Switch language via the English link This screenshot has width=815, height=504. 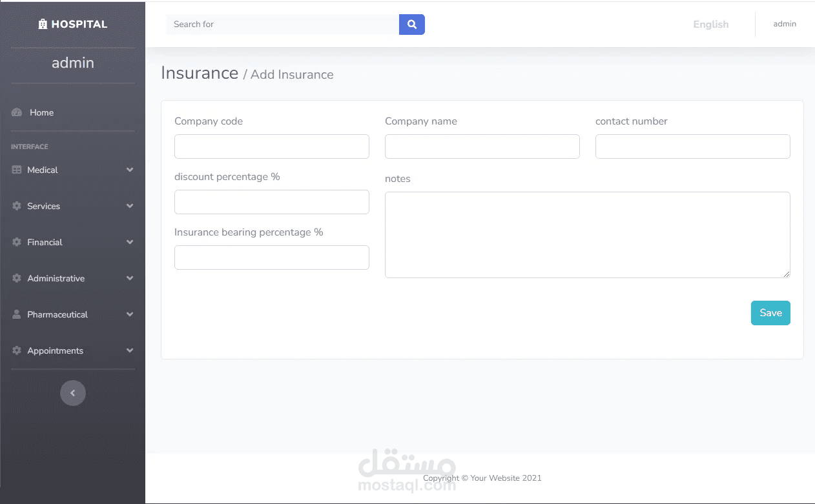(x=710, y=25)
